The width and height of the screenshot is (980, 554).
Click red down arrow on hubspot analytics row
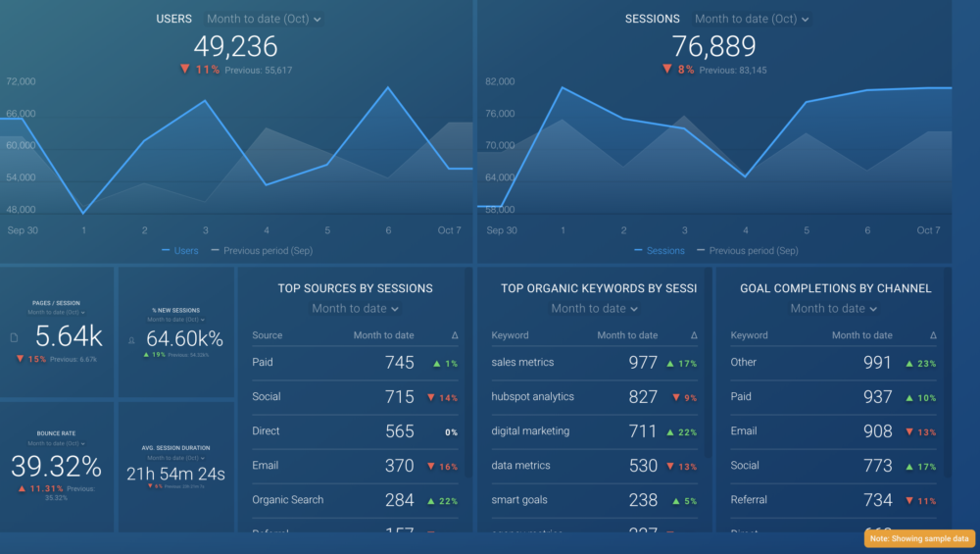point(675,398)
